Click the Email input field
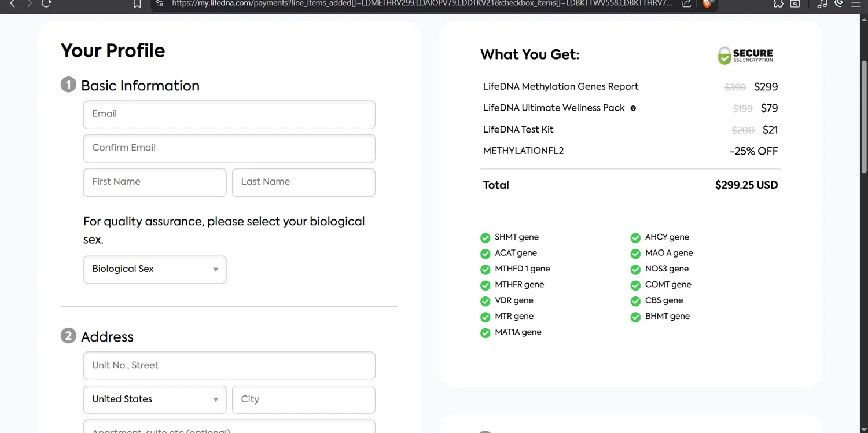 tap(229, 115)
